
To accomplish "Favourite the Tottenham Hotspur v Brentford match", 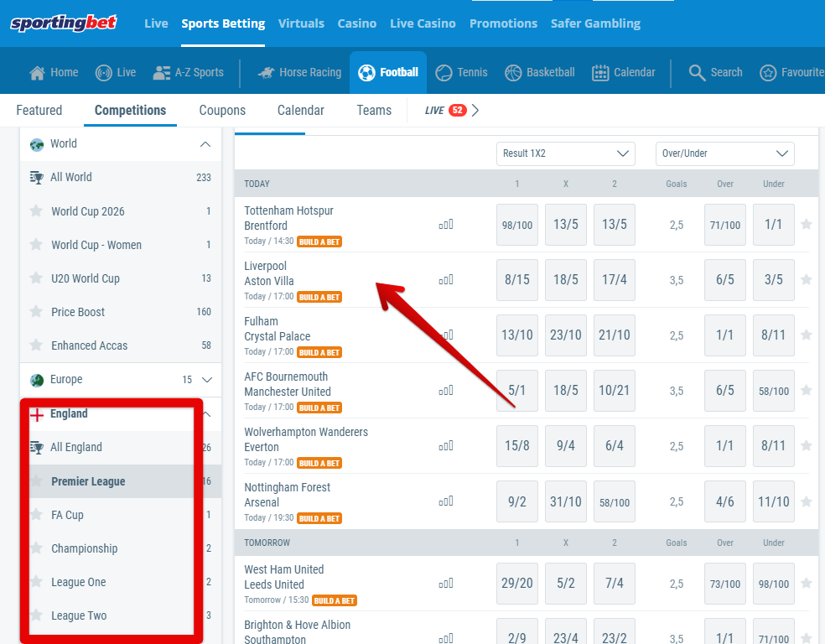I will (x=806, y=225).
